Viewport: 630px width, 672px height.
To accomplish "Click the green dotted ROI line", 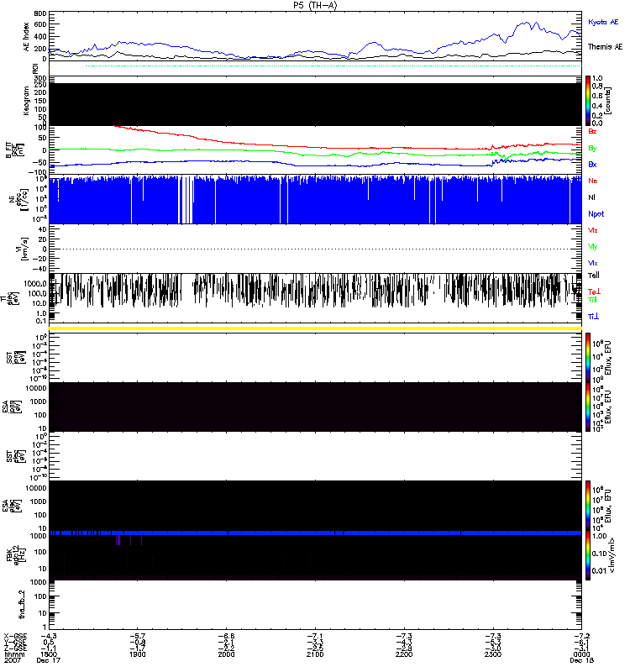I will [x=333, y=66].
